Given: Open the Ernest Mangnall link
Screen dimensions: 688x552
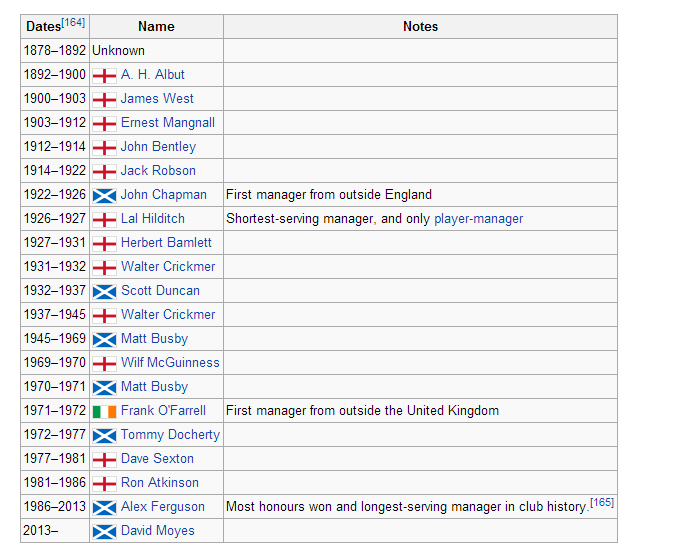Looking at the screenshot, I should click(167, 123).
